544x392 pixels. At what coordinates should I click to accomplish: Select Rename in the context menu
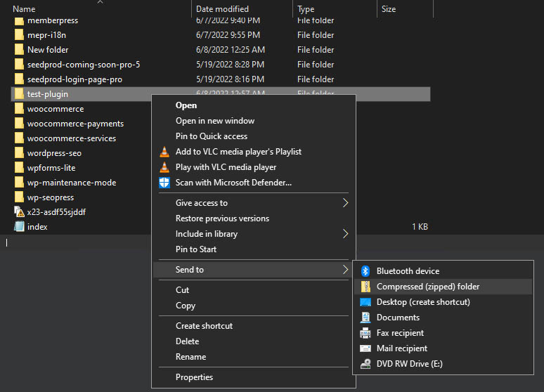(x=191, y=357)
